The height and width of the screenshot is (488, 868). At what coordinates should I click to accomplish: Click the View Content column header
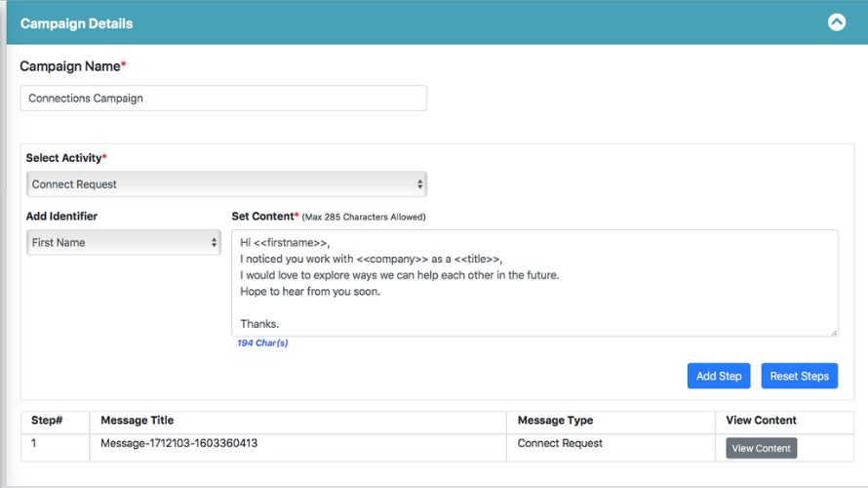coord(761,421)
